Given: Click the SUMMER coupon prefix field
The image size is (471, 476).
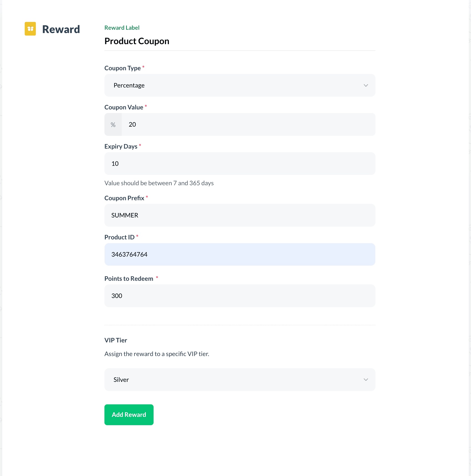Looking at the screenshot, I should [240, 215].
